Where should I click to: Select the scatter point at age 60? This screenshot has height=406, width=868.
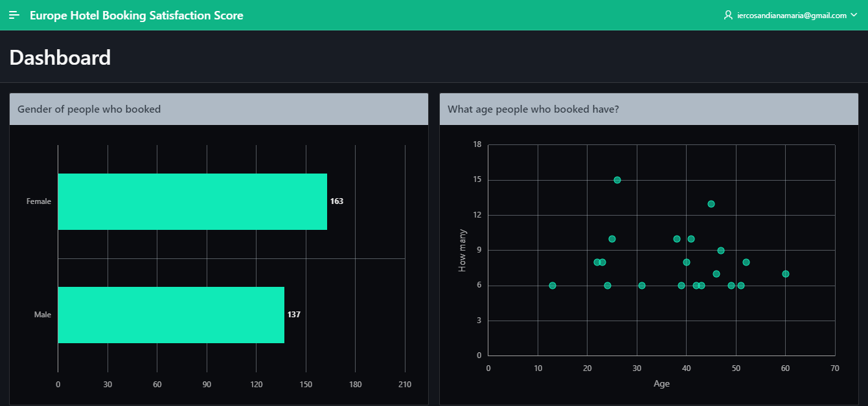[786, 274]
